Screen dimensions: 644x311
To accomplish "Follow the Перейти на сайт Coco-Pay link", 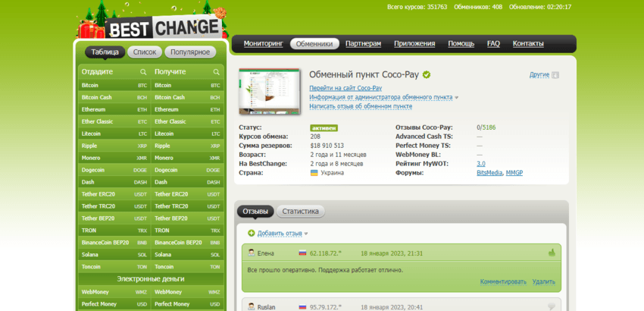I will pos(345,88).
